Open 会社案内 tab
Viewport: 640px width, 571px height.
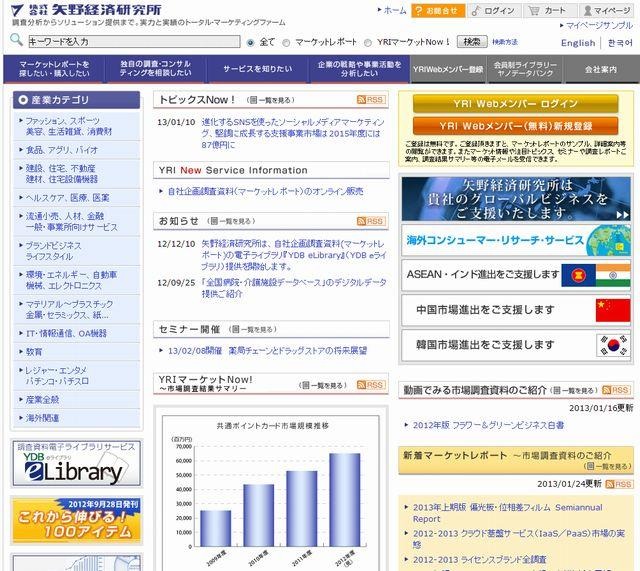[601, 69]
